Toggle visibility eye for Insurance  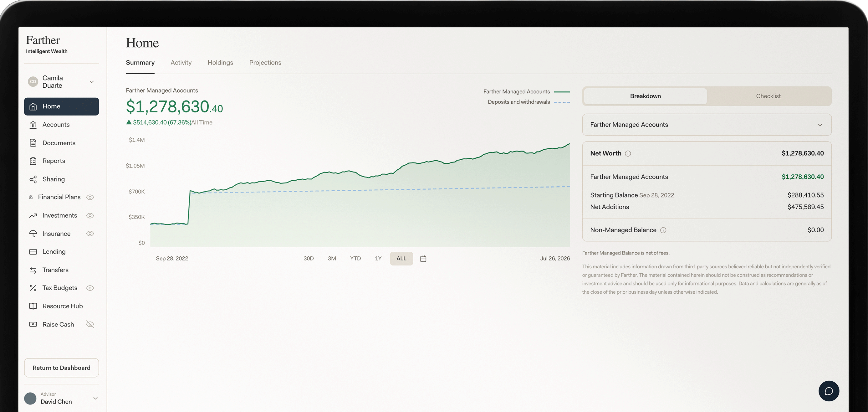pos(90,234)
